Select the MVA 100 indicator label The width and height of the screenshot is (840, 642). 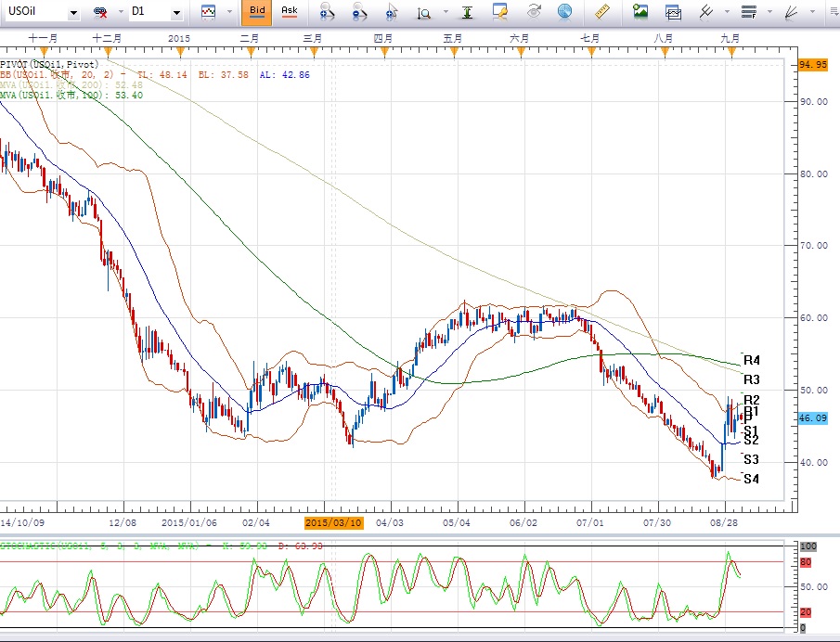[71, 96]
